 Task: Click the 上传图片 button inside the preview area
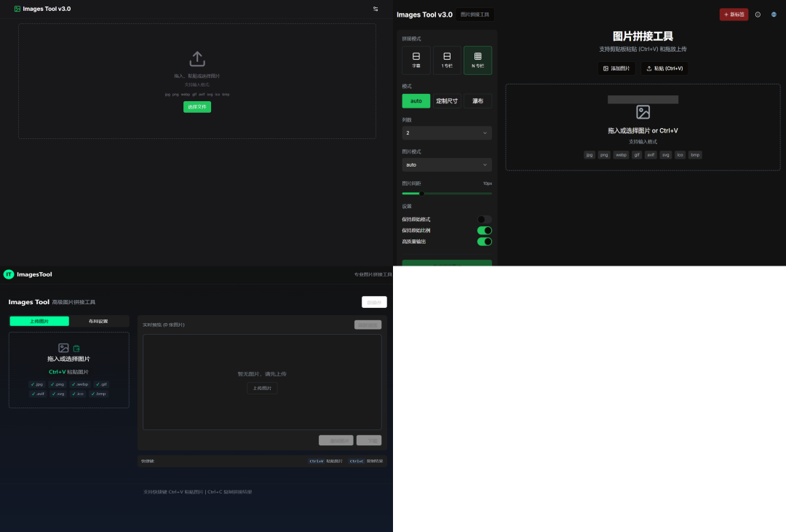coord(262,388)
